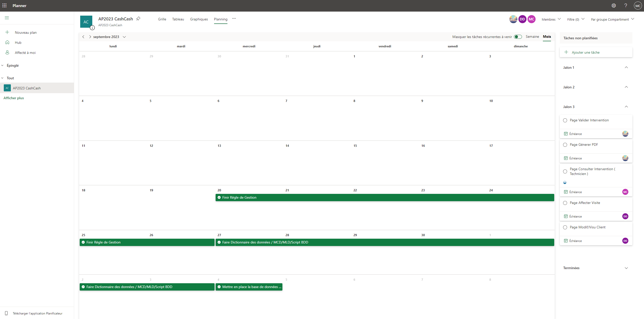Click the Afficher plus link
This screenshot has width=644, height=319.
pyautogui.click(x=14, y=98)
